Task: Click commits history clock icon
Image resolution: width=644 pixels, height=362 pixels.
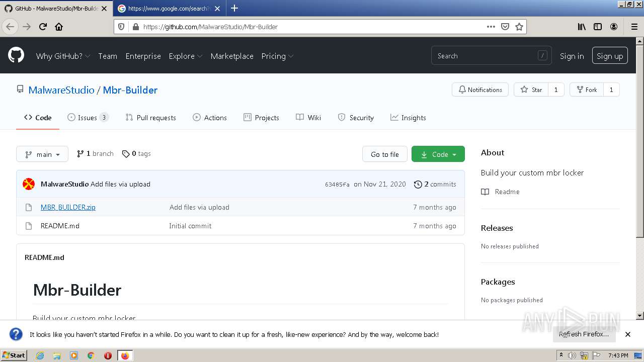Action: click(x=418, y=184)
